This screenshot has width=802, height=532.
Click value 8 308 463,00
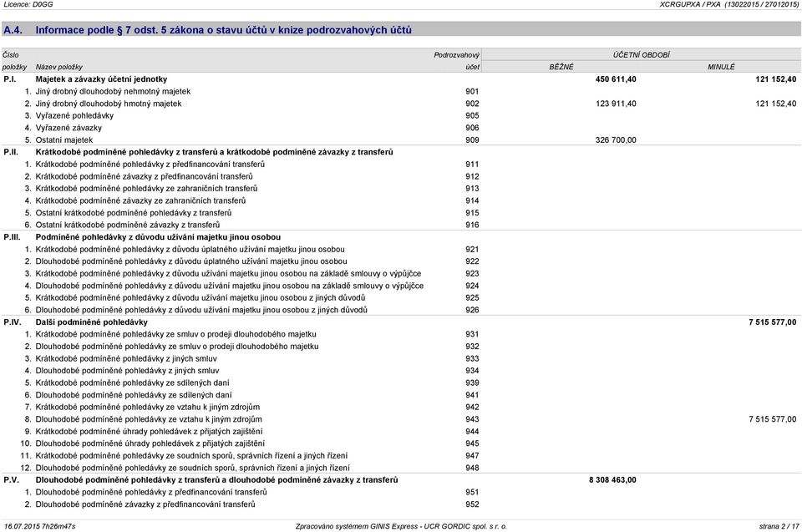click(x=612, y=480)
